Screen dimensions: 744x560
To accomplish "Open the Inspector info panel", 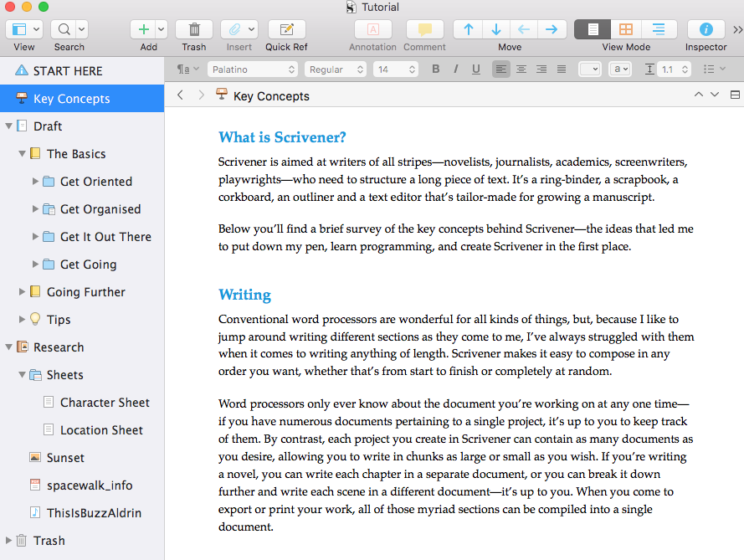I will coord(706,29).
